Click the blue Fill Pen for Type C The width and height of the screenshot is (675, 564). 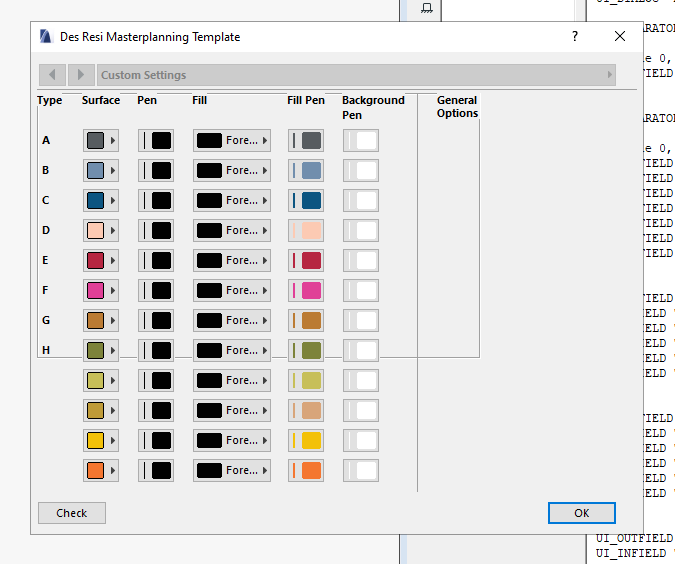(306, 201)
